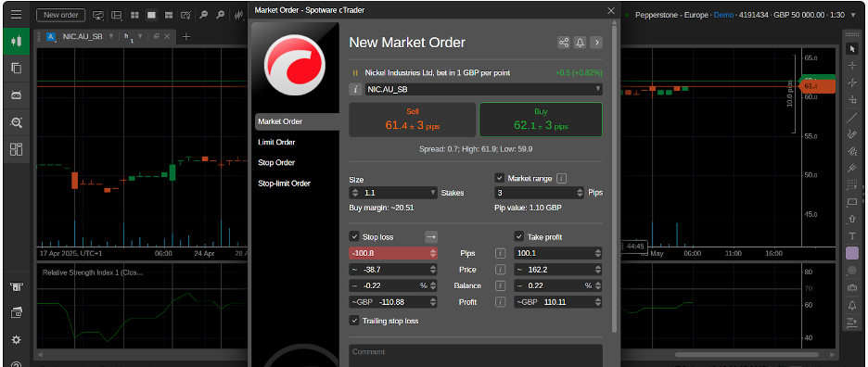Viewport: 868px width, 367px height.
Task: Click the Profit row info icon
Action: tap(501, 302)
